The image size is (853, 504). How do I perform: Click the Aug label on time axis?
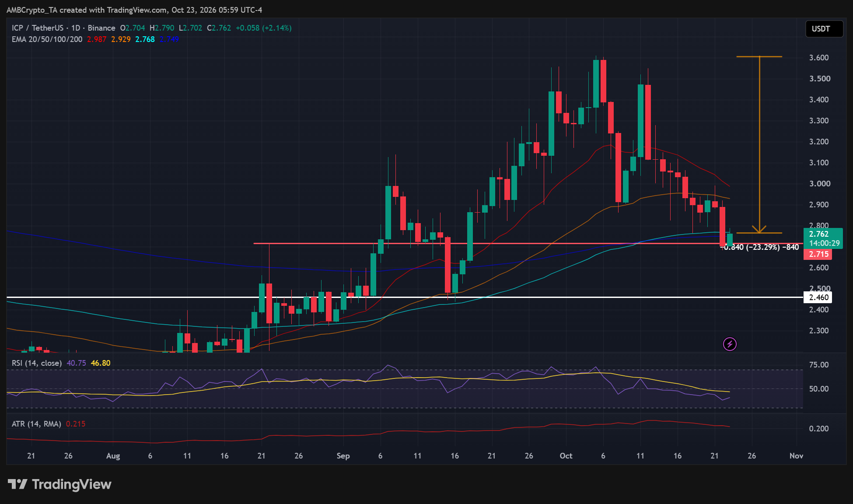(113, 456)
